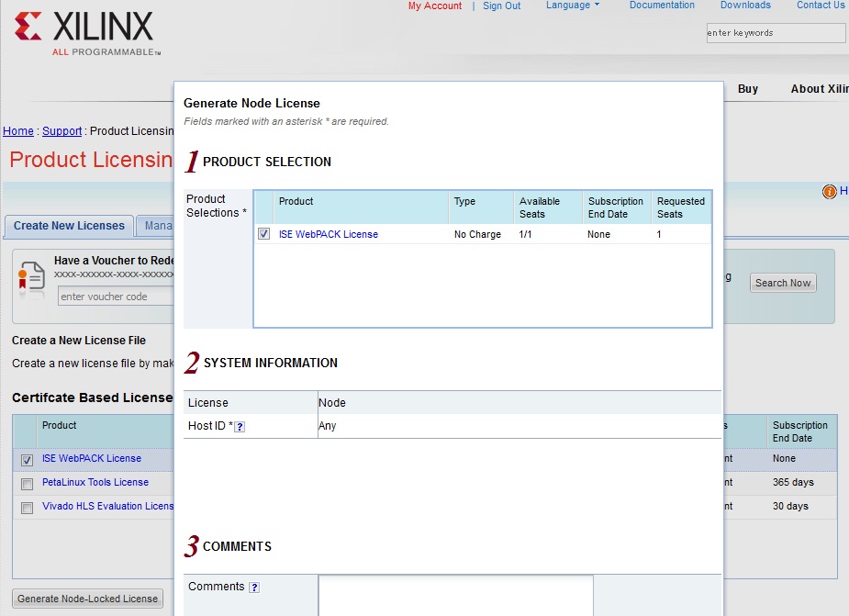Image resolution: width=849 pixels, height=616 pixels.
Task: Click the "365 days" subscription cell
Action: click(793, 482)
